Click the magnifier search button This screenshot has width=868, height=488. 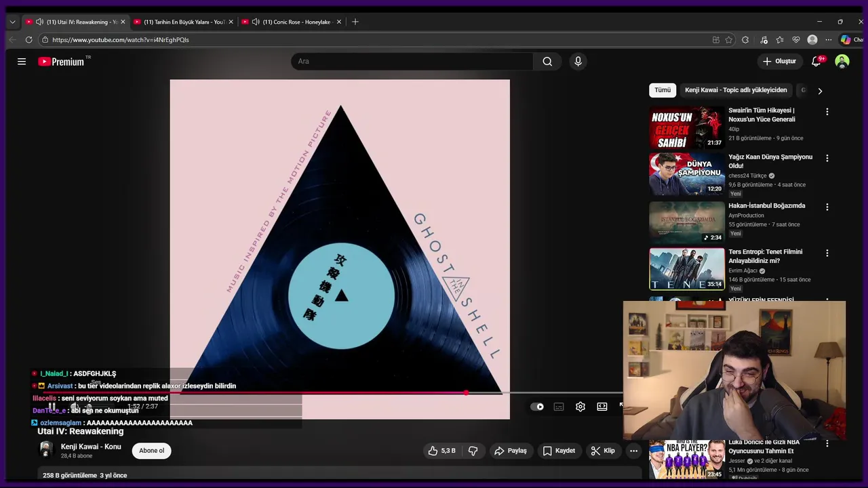click(x=547, y=62)
